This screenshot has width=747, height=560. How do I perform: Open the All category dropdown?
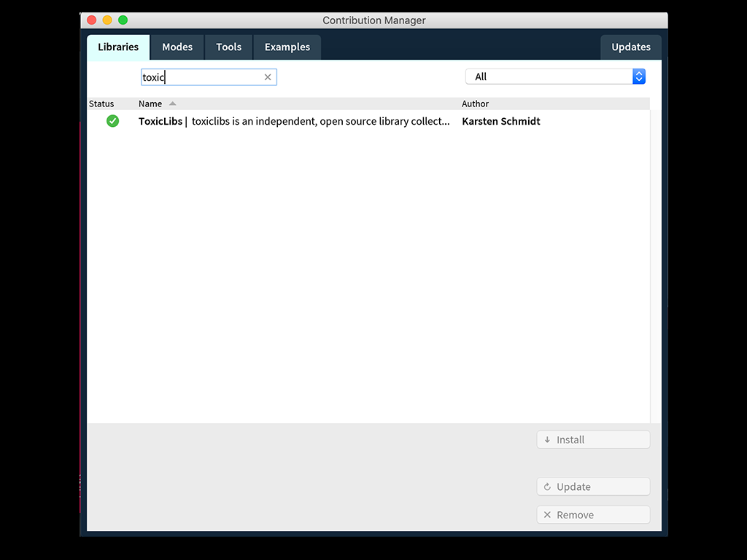555,77
